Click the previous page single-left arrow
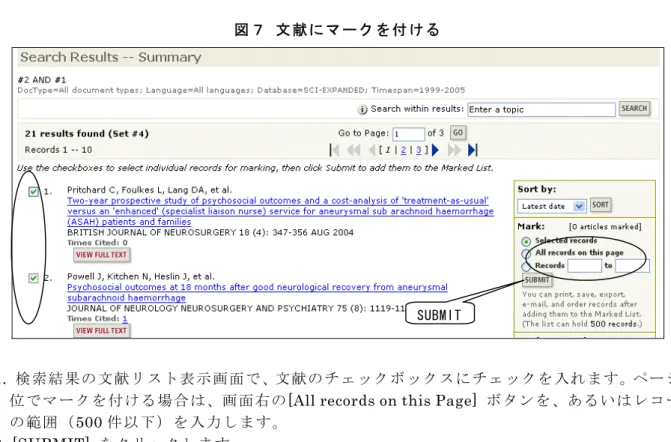The image size is (671, 442). click(372, 150)
